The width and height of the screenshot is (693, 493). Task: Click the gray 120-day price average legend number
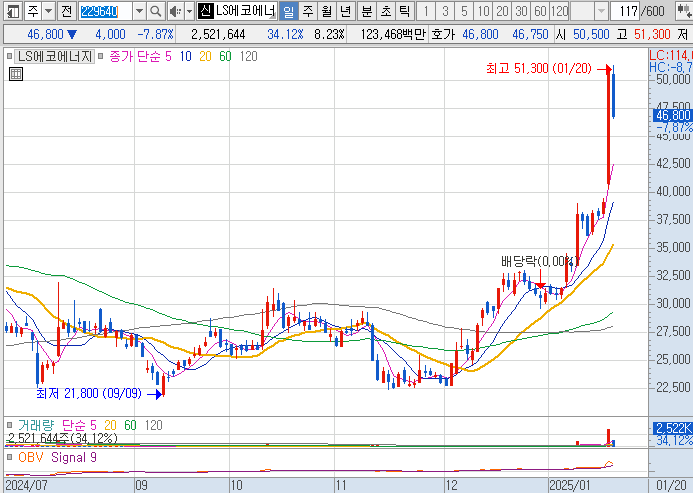click(248, 56)
